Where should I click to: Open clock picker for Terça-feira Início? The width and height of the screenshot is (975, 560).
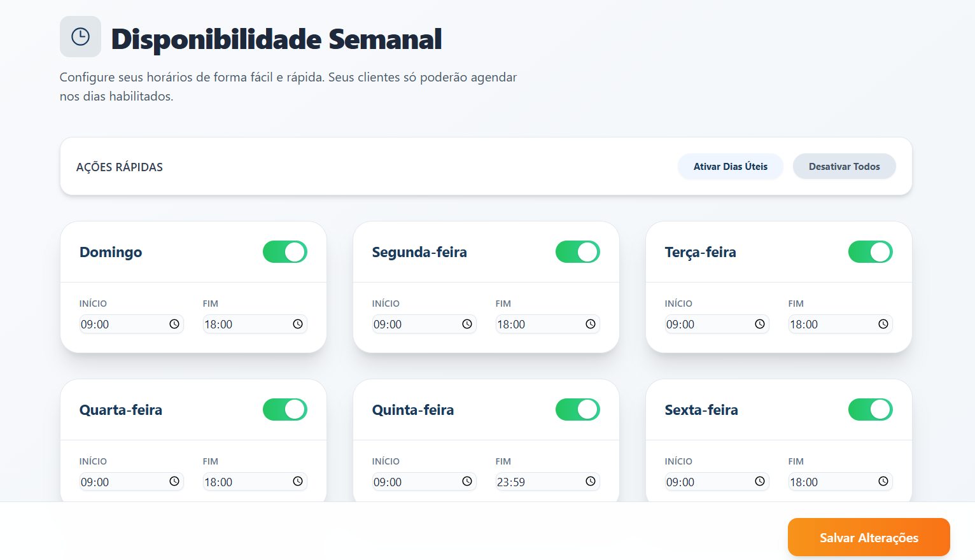click(x=760, y=324)
